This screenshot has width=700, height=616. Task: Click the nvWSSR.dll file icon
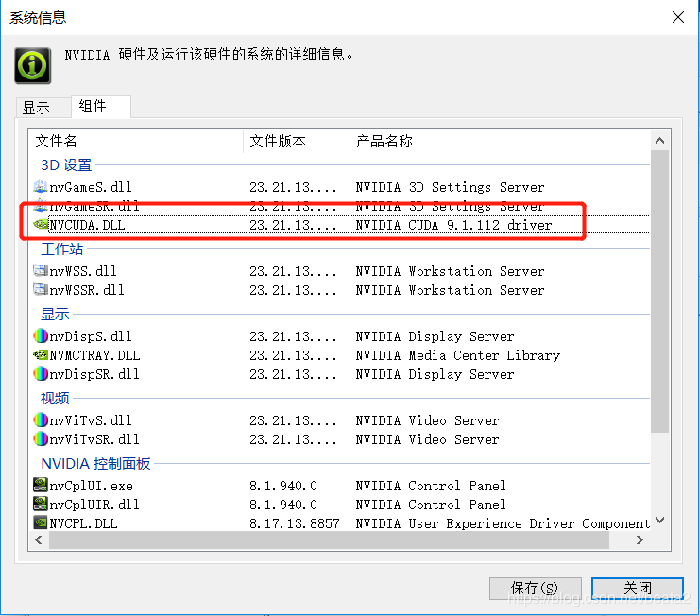(x=41, y=290)
